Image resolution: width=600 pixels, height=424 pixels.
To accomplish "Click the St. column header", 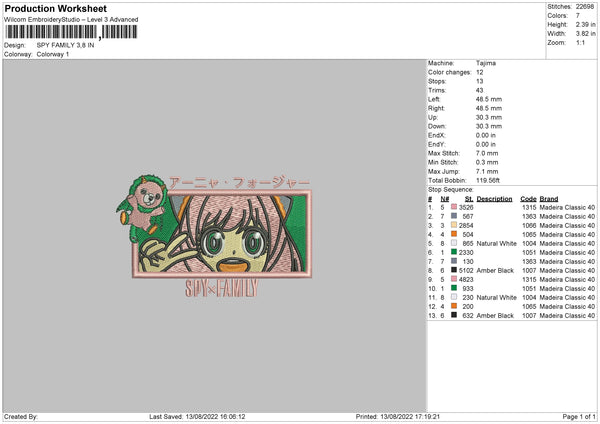I will click(x=469, y=199).
